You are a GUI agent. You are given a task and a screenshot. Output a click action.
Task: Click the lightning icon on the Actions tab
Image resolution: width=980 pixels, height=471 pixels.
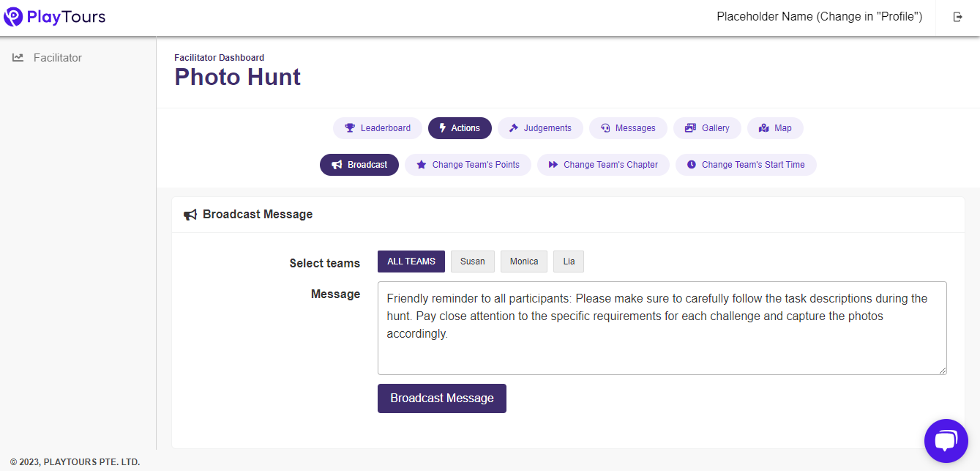(444, 128)
